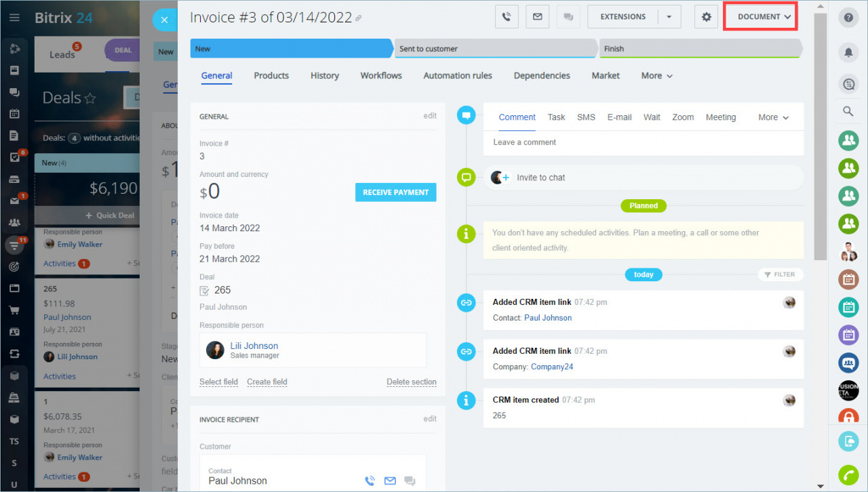Open the shopping cart icon in sidebar
The width and height of the screenshot is (868, 492).
[14, 310]
